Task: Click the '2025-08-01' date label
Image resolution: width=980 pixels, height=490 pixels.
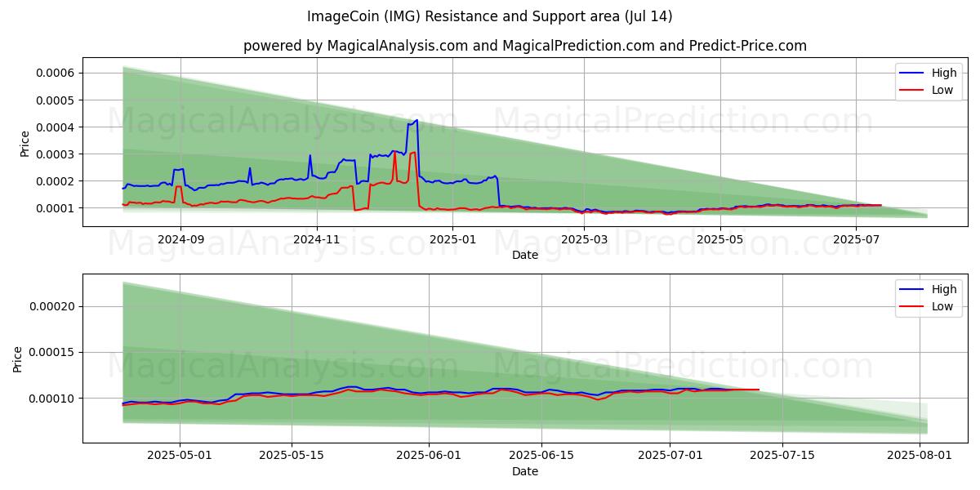Action: pyautogui.click(x=919, y=457)
